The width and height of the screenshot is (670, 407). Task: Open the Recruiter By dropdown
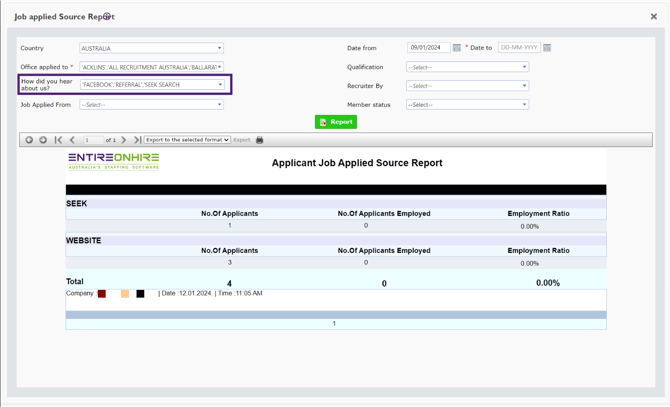(467, 86)
